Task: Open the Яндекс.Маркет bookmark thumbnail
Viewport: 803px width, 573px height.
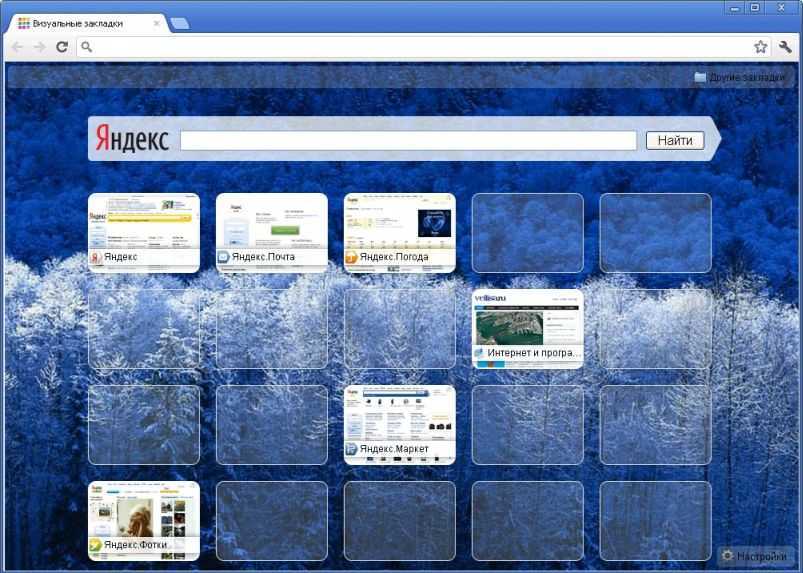Action: point(400,424)
